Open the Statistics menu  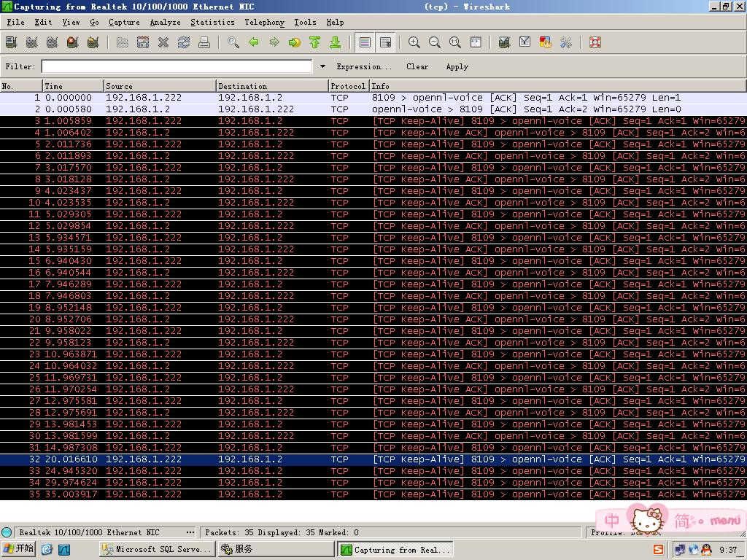coord(212,23)
